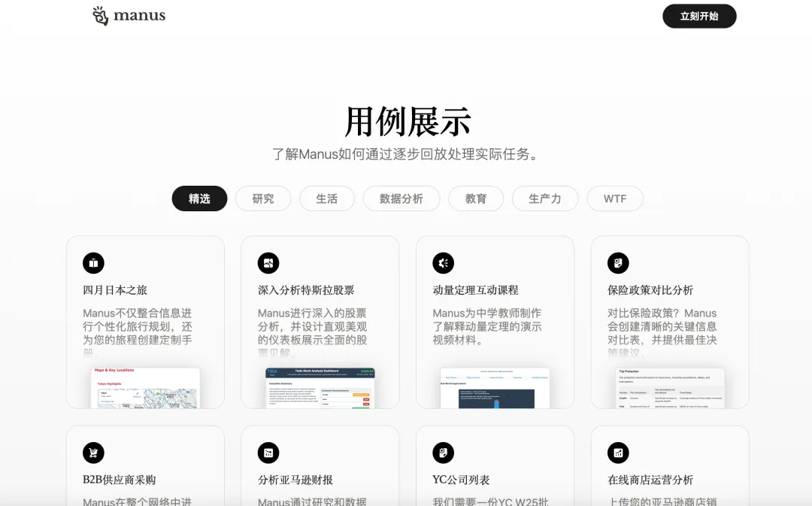Click the suitcase icon on 四月日本之旅 card
The height and width of the screenshot is (506, 812).
pos(93,263)
